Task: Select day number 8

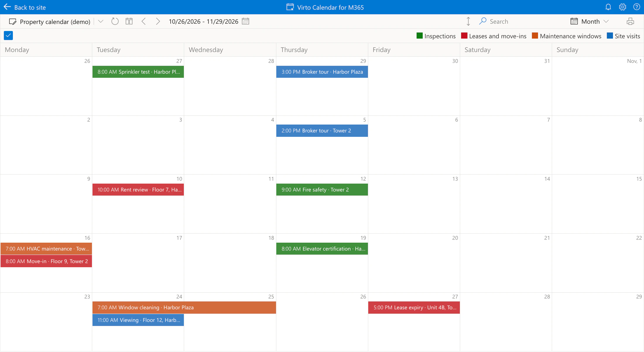Action: (640, 120)
